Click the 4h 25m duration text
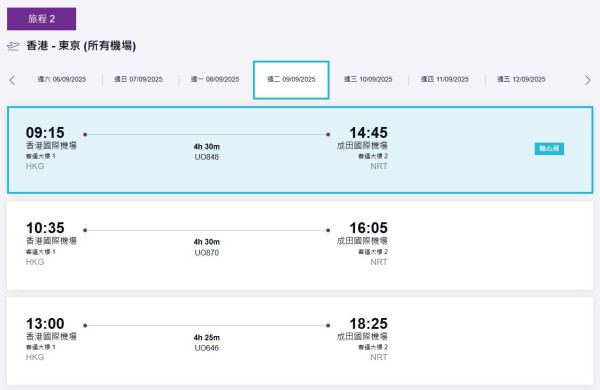 pyautogui.click(x=207, y=338)
